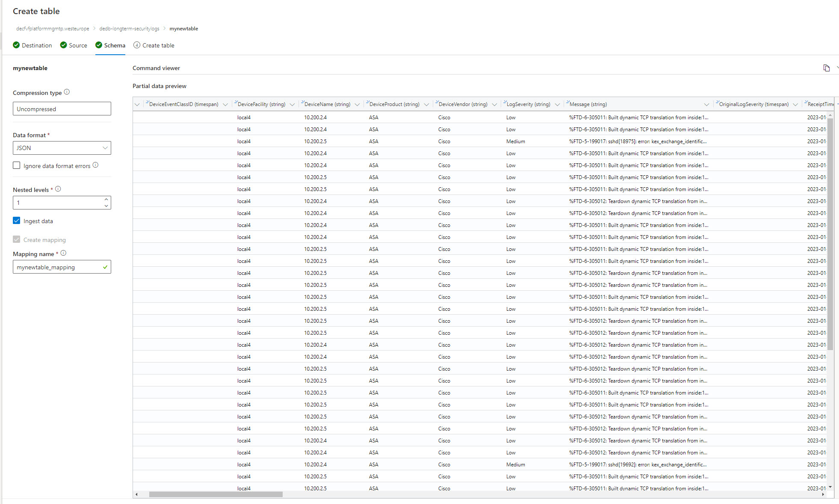Expand the Command viewer chevron

click(x=837, y=68)
